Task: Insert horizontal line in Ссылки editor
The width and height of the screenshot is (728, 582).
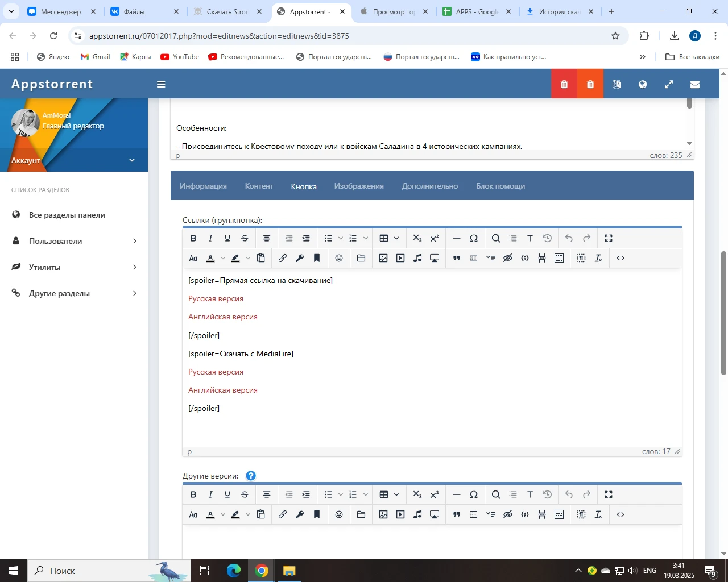Action: [x=457, y=238]
